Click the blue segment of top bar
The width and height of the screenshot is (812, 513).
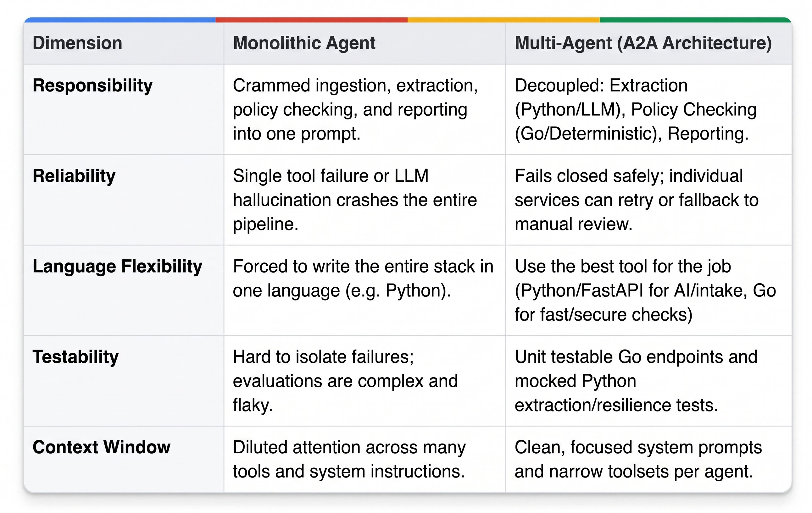[x=120, y=20]
